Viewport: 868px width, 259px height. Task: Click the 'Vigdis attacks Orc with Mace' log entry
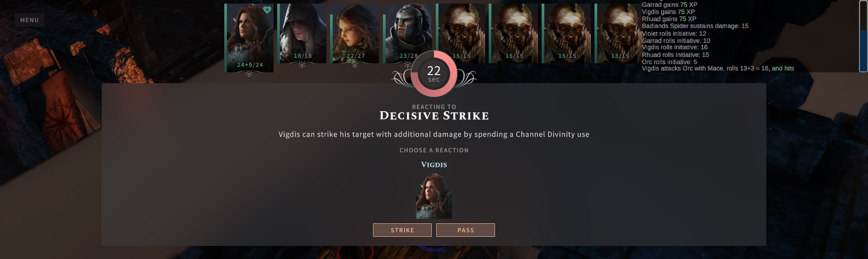(718, 69)
